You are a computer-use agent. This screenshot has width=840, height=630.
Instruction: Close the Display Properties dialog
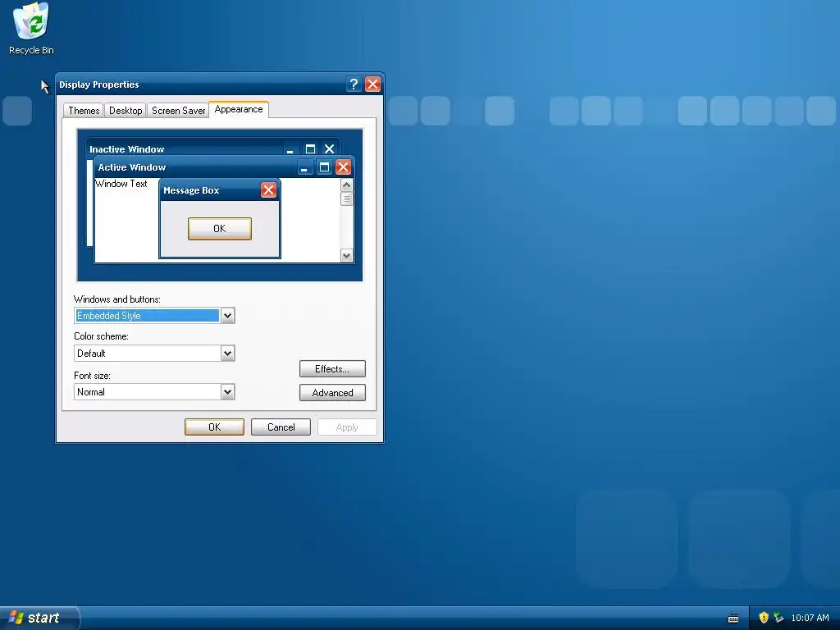[373, 84]
